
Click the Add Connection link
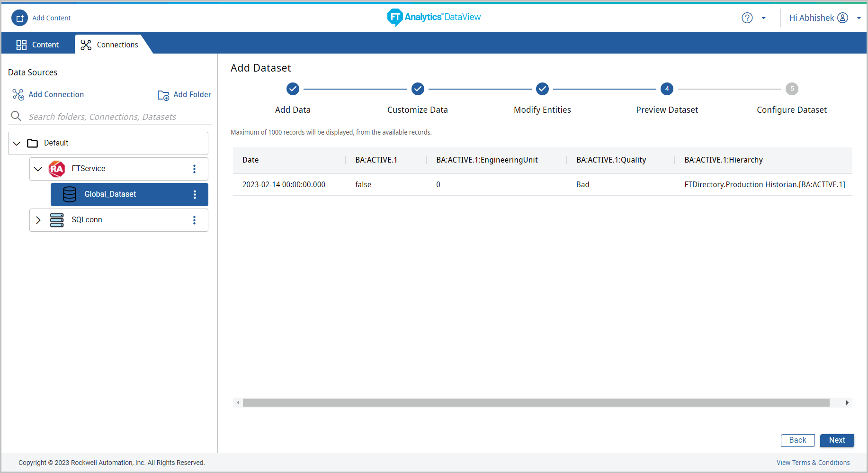tap(56, 95)
